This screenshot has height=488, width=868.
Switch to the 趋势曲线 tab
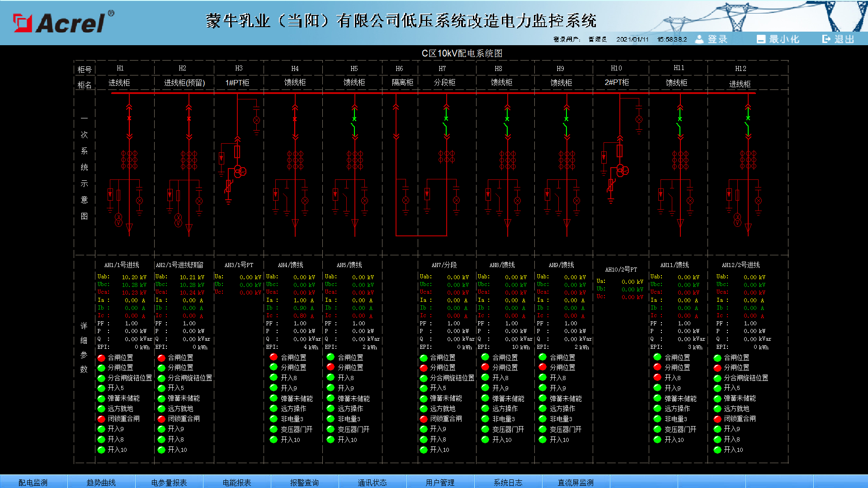pos(101,482)
